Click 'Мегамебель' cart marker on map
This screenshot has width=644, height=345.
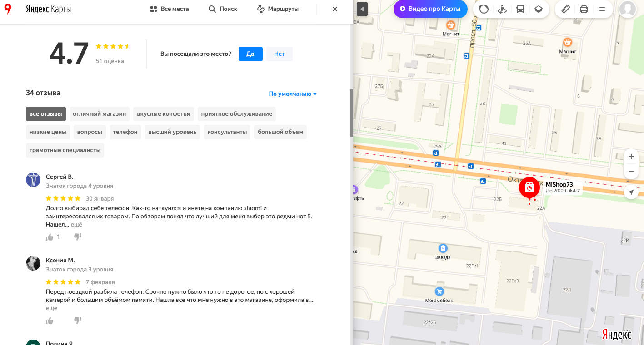(439, 291)
